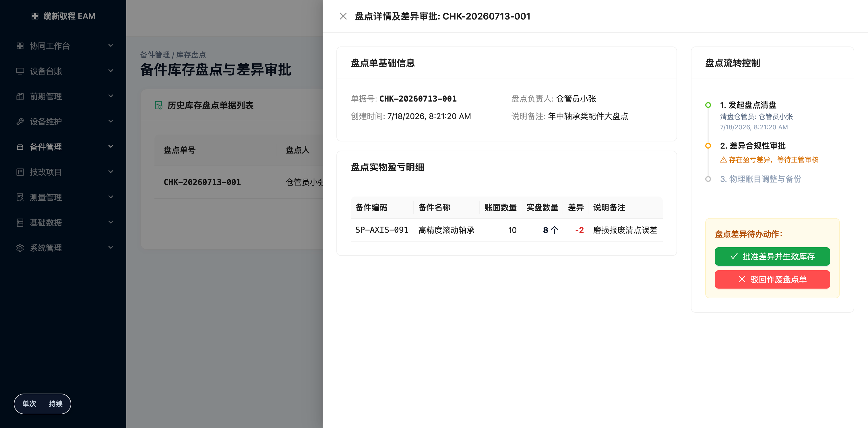The image size is (868, 428).
Task: Click the note 年中轴承类配件大盘点
Action: pyautogui.click(x=588, y=116)
